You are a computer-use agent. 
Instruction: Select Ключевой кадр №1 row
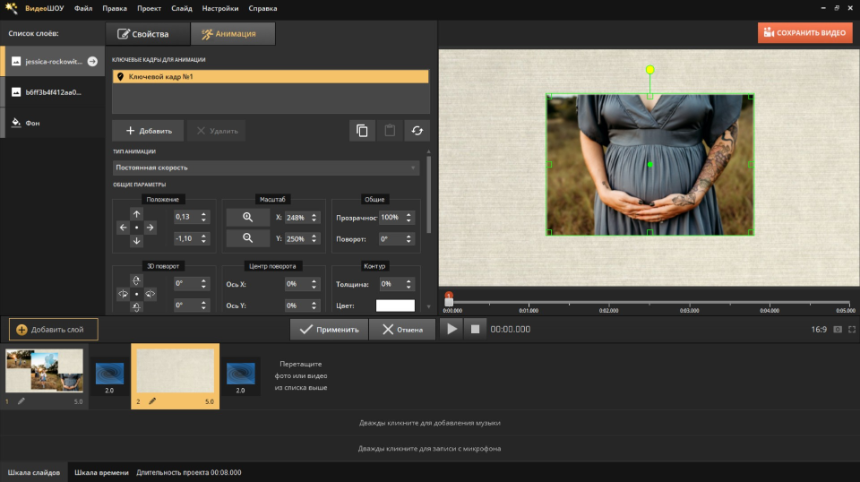[x=270, y=77]
